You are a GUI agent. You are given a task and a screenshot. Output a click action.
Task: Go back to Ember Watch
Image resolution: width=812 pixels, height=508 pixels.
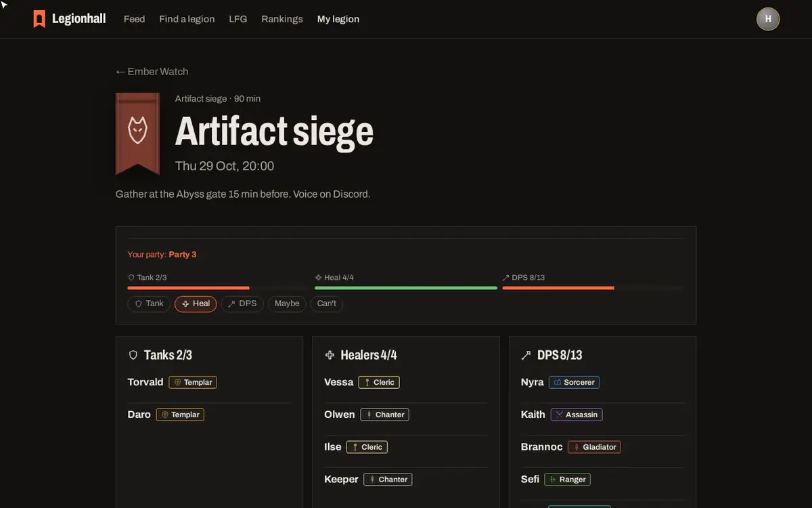click(x=152, y=72)
